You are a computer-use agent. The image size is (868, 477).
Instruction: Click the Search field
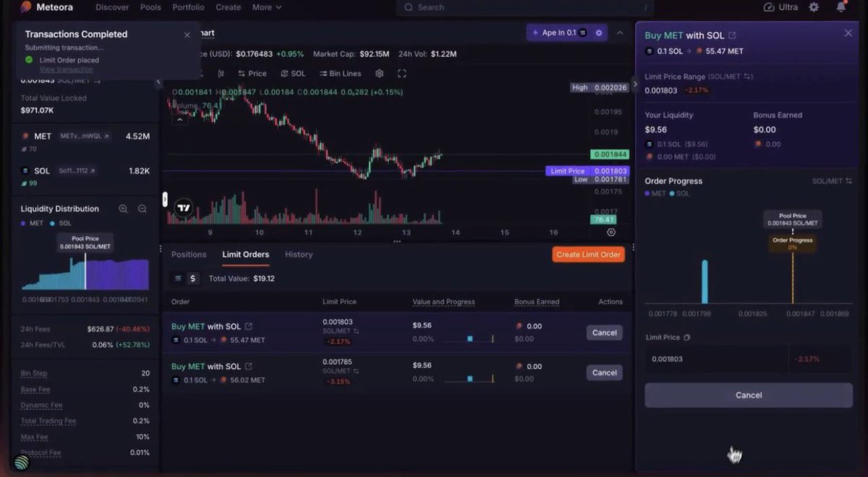(x=525, y=7)
